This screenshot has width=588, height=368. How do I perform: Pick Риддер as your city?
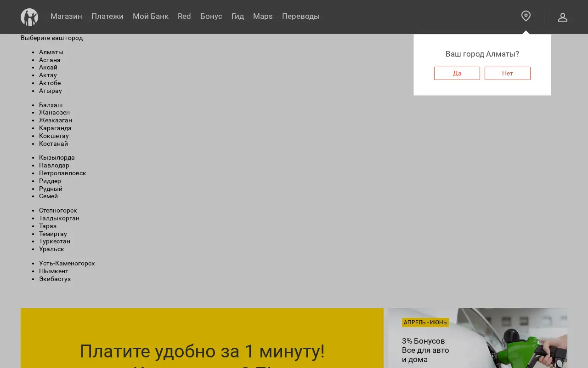click(x=50, y=181)
